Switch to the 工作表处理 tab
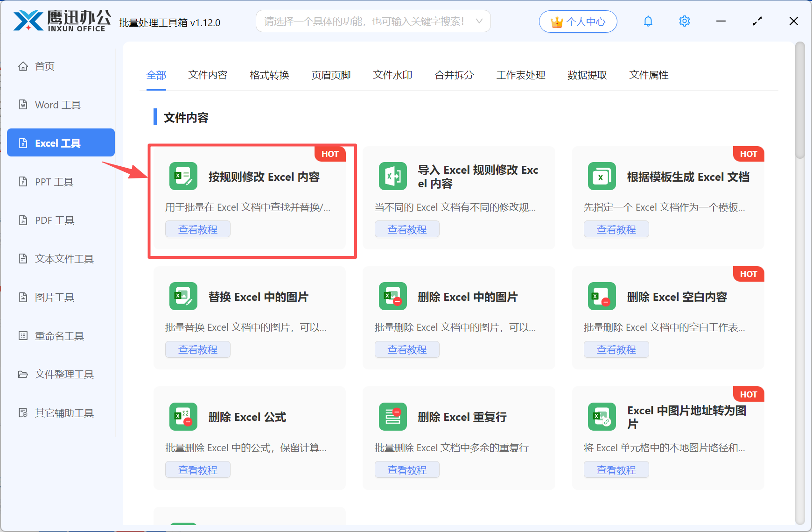 tap(521, 75)
